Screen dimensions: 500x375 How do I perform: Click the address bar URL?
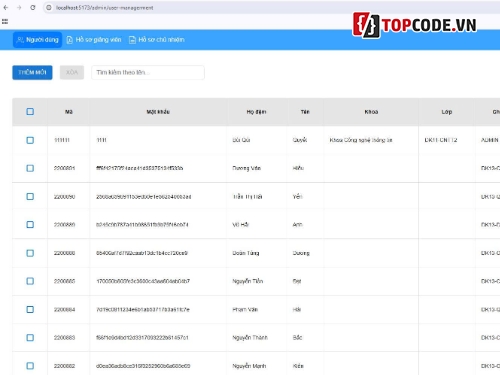point(105,8)
